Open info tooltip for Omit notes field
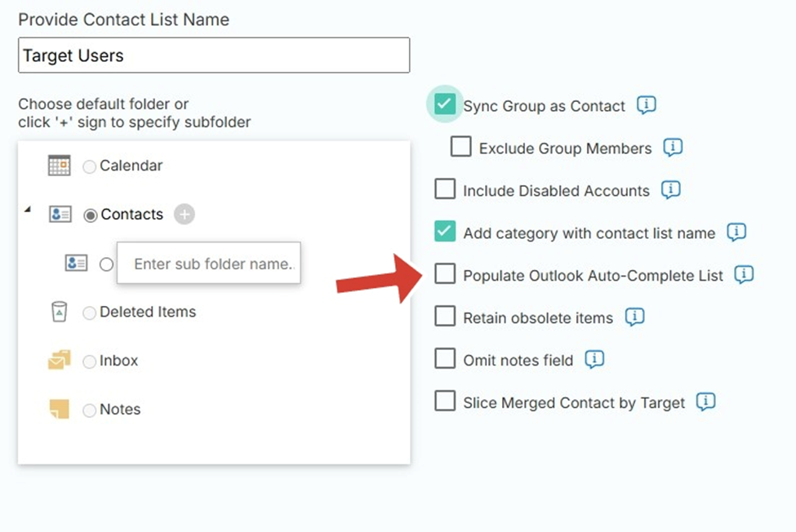This screenshot has height=532, width=796. [x=594, y=359]
